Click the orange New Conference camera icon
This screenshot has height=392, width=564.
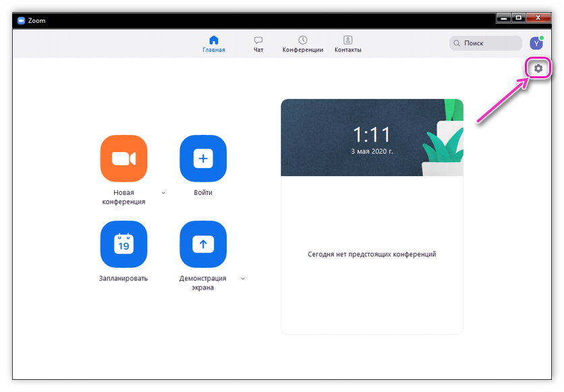(x=123, y=159)
